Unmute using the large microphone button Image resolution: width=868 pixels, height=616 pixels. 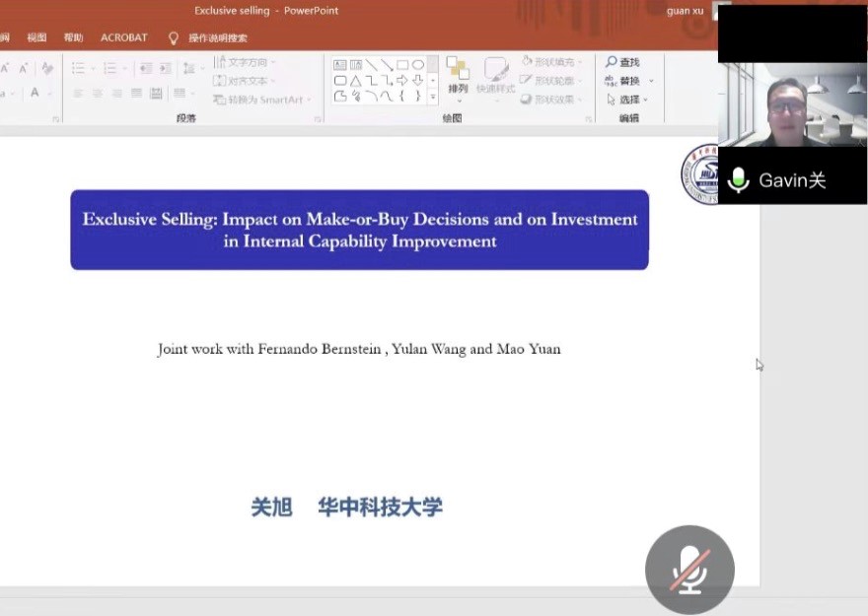point(689,570)
